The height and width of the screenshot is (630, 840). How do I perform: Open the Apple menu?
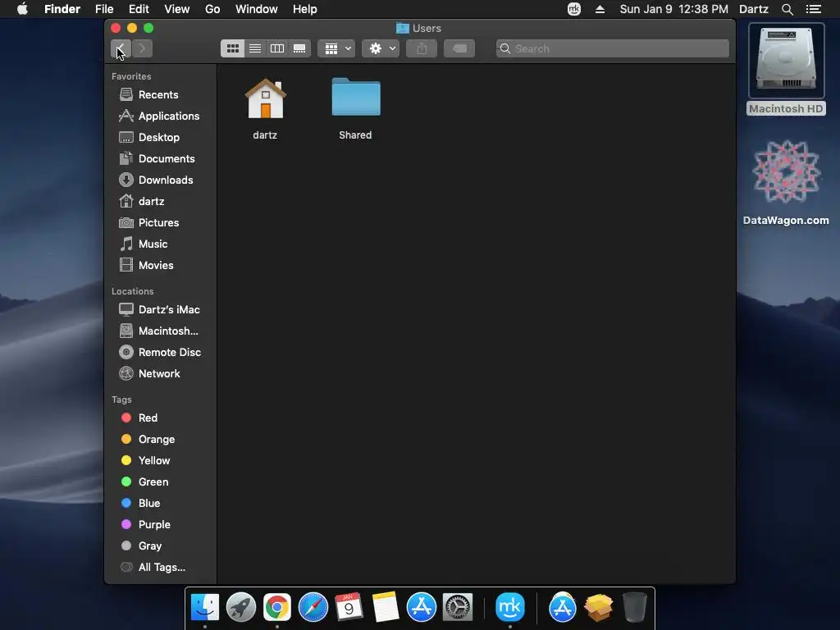coord(22,9)
